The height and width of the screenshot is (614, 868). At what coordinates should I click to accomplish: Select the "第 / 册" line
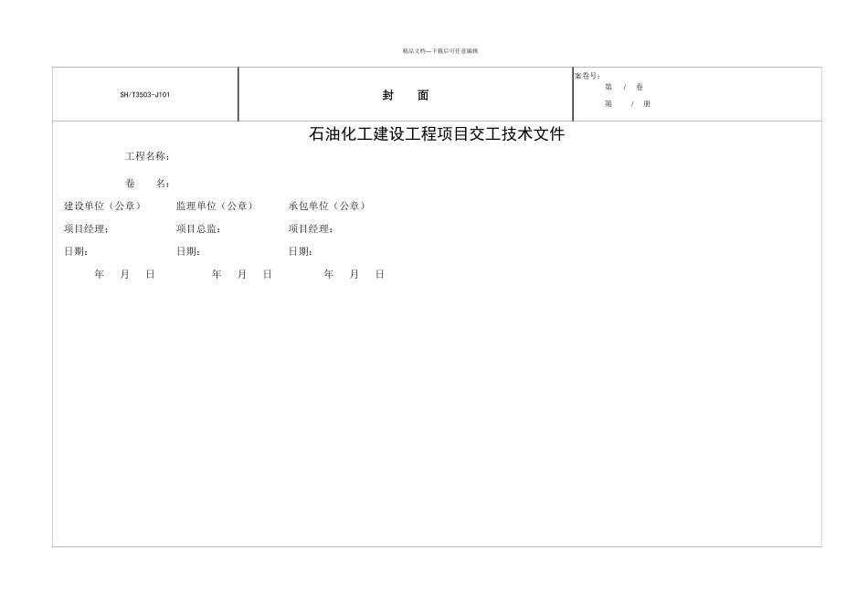pos(627,103)
